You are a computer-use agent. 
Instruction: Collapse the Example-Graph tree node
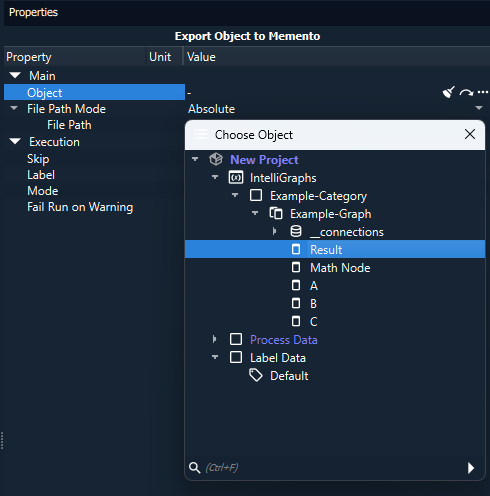click(x=255, y=213)
